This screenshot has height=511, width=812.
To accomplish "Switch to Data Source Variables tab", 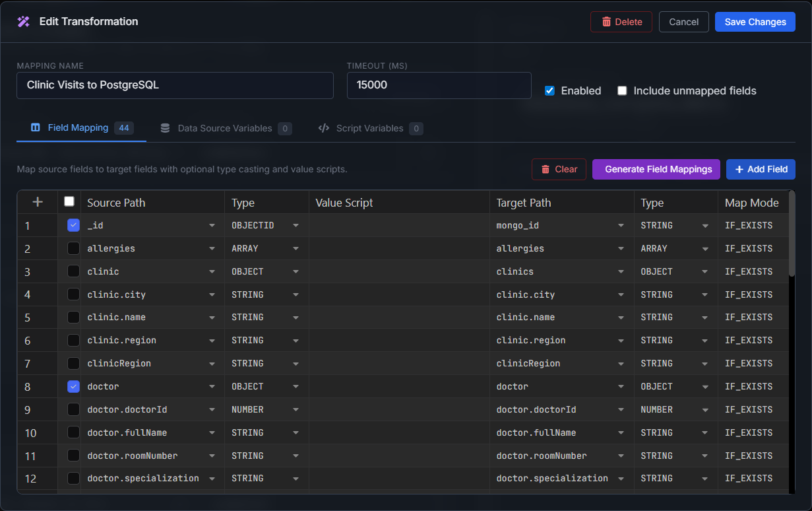I will pyautogui.click(x=226, y=128).
